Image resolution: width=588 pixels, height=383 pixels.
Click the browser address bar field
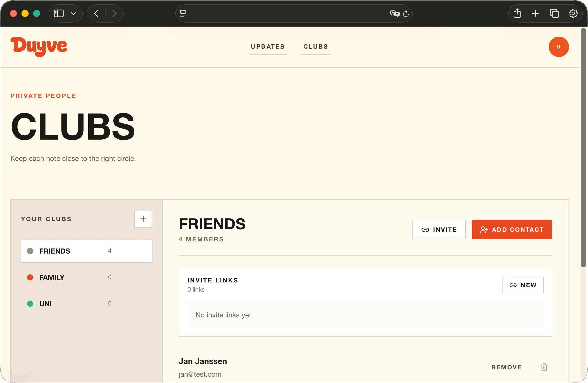tap(294, 13)
